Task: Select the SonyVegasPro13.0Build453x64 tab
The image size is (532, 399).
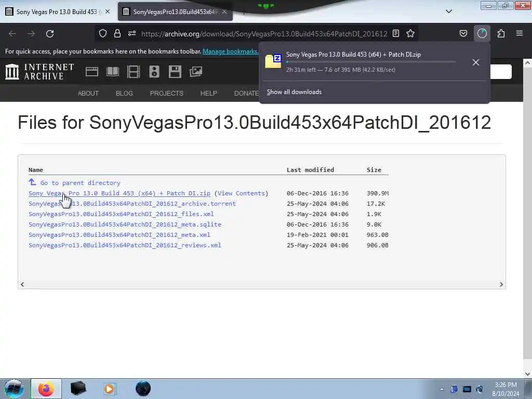Action: coord(175,11)
